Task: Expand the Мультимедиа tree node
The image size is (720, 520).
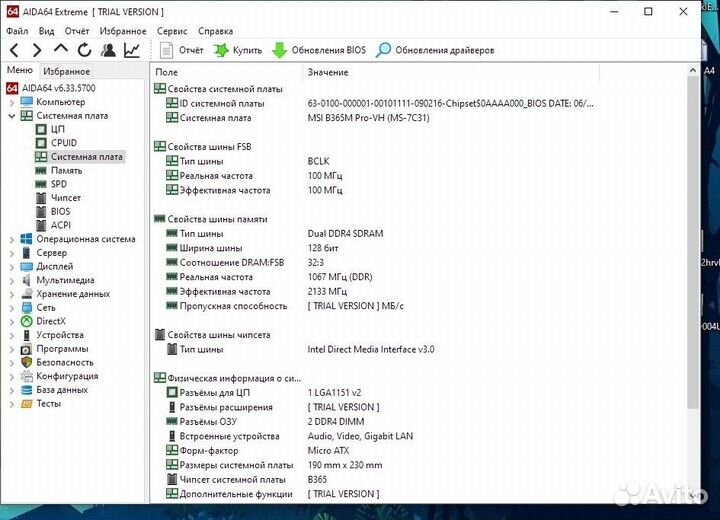Action: point(12,281)
